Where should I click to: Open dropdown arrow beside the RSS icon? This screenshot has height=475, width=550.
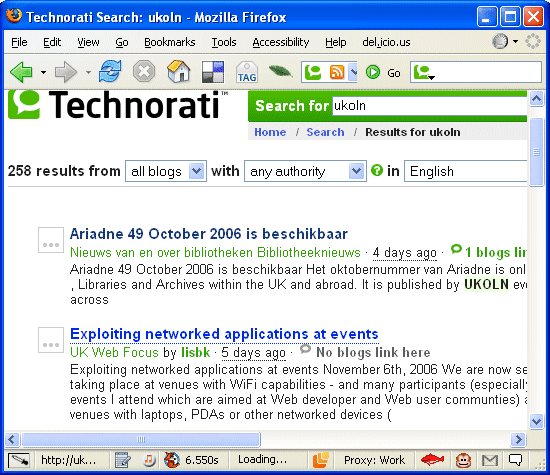[x=353, y=73]
